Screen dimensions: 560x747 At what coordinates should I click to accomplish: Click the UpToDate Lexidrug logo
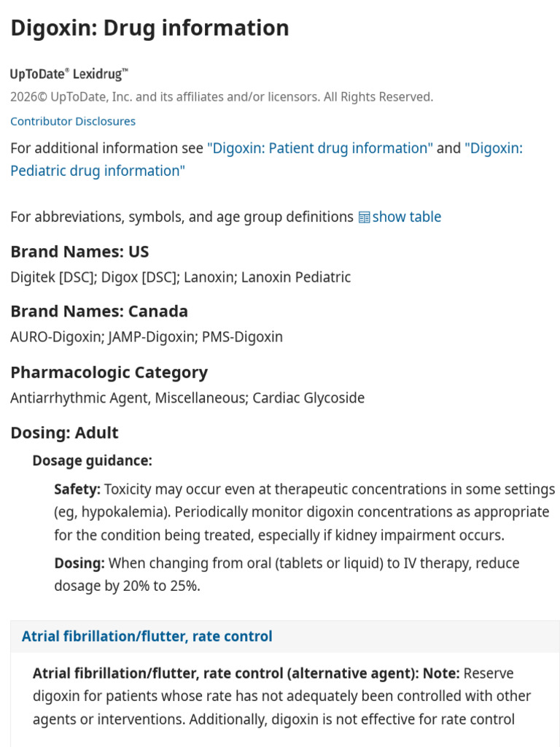coord(69,74)
